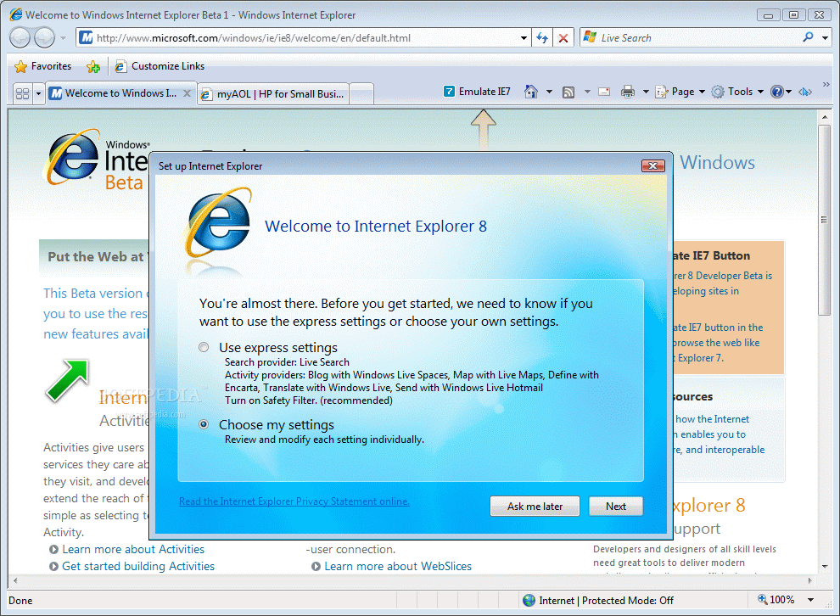Click the horizontal scrollbar left arrow
The height and width of the screenshot is (616, 840).
[x=15, y=580]
